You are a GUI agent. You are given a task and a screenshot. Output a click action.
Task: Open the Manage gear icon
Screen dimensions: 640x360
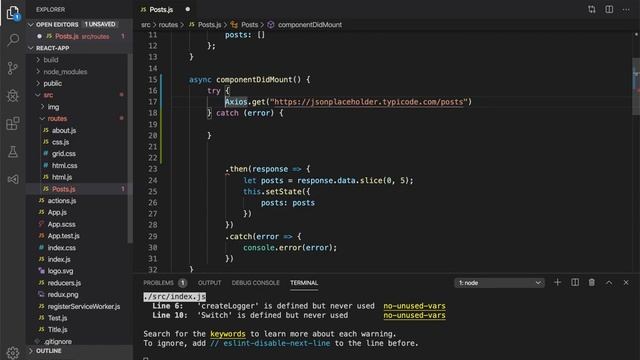point(13,352)
